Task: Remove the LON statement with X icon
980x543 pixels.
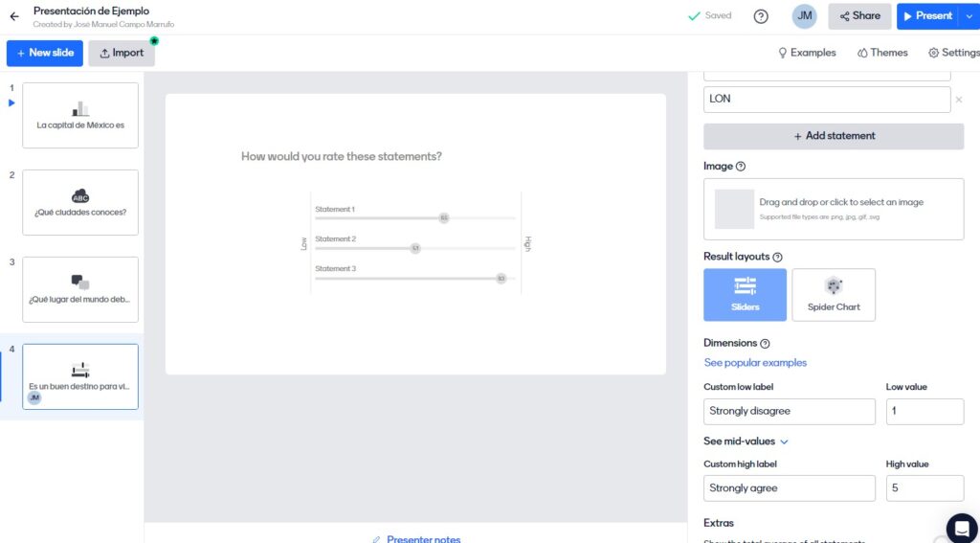Action: click(958, 100)
